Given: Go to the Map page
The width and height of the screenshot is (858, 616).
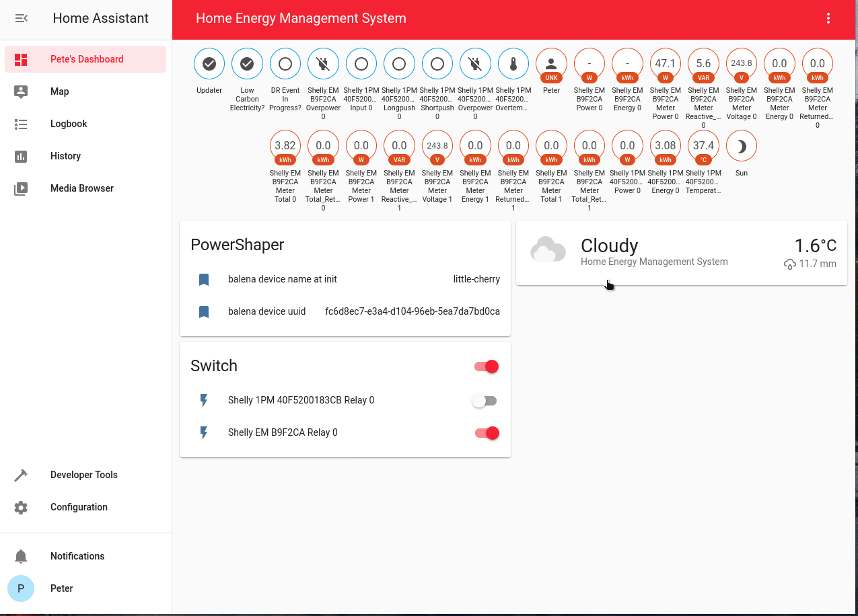Looking at the screenshot, I should pyautogui.click(x=85, y=91).
